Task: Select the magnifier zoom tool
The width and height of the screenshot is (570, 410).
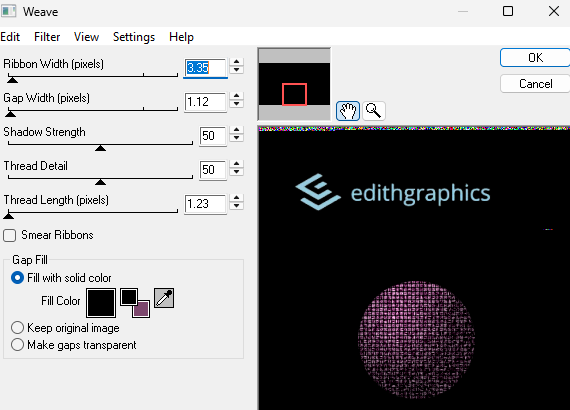Action: 373,111
